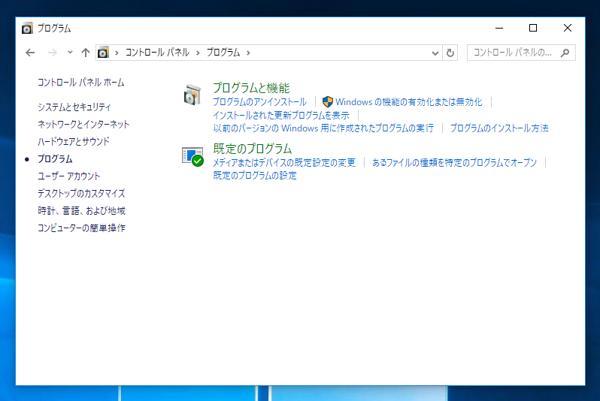Go back with the back arrow

tap(30, 53)
